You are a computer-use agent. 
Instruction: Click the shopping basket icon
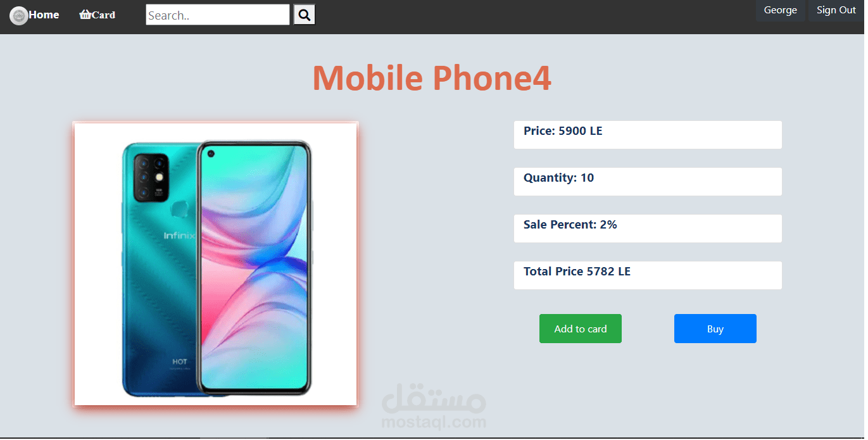[x=85, y=15]
